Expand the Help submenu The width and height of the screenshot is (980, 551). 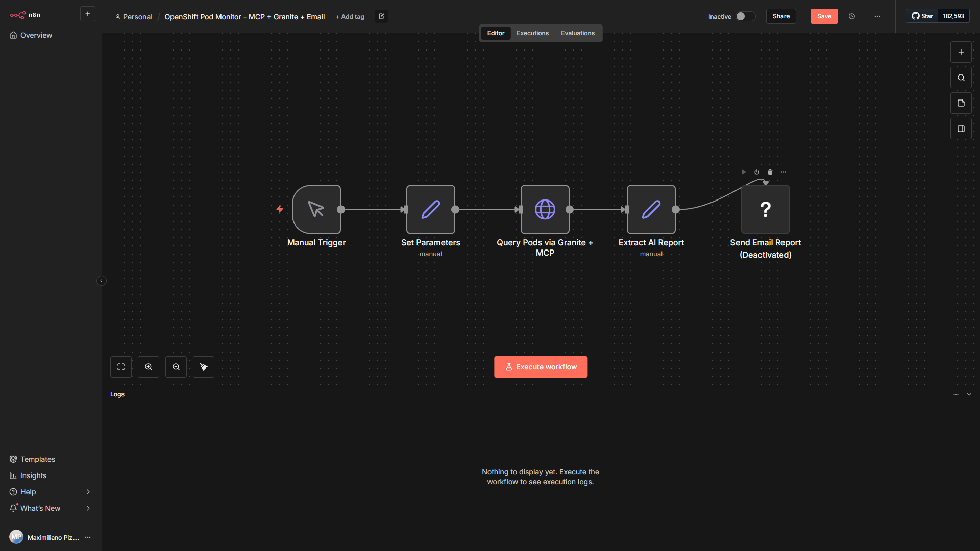tap(88, 492)
